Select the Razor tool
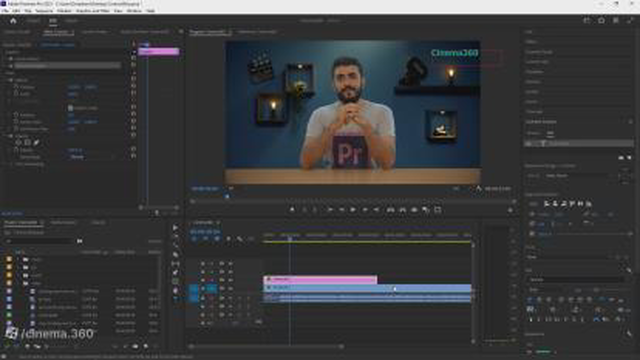Image resolution: width=640 pixels, height=360 pixels. coord(175,255)
